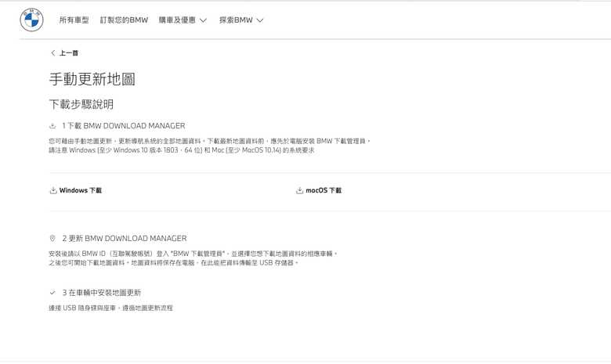
Task: Click the text 3 在車輛中安裝地圖更新
Action: click(x=101, y=293)
